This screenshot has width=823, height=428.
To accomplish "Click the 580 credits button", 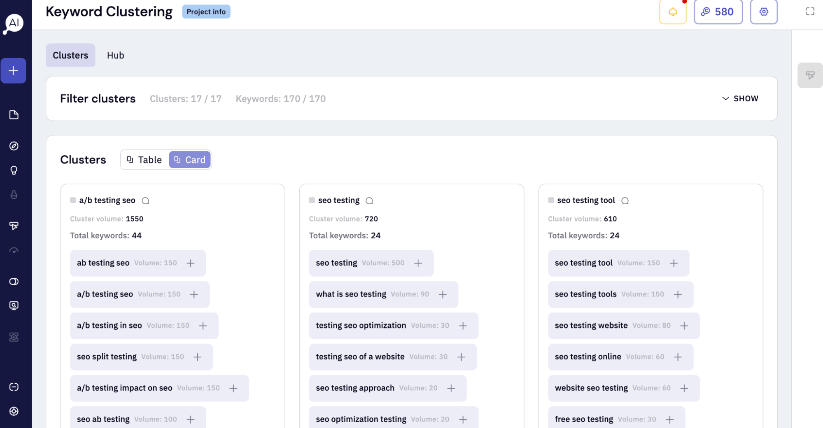I will [x=718, y=12].
